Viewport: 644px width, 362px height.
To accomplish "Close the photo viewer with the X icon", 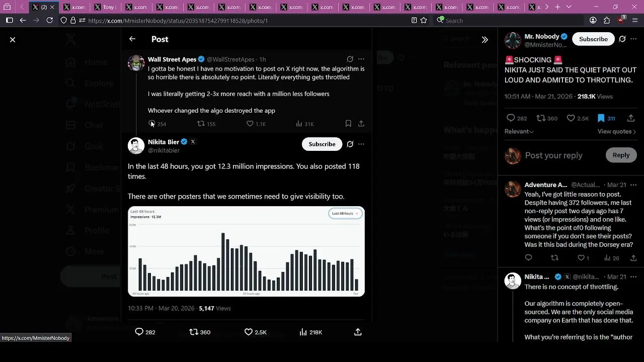I will coord(13,39).
